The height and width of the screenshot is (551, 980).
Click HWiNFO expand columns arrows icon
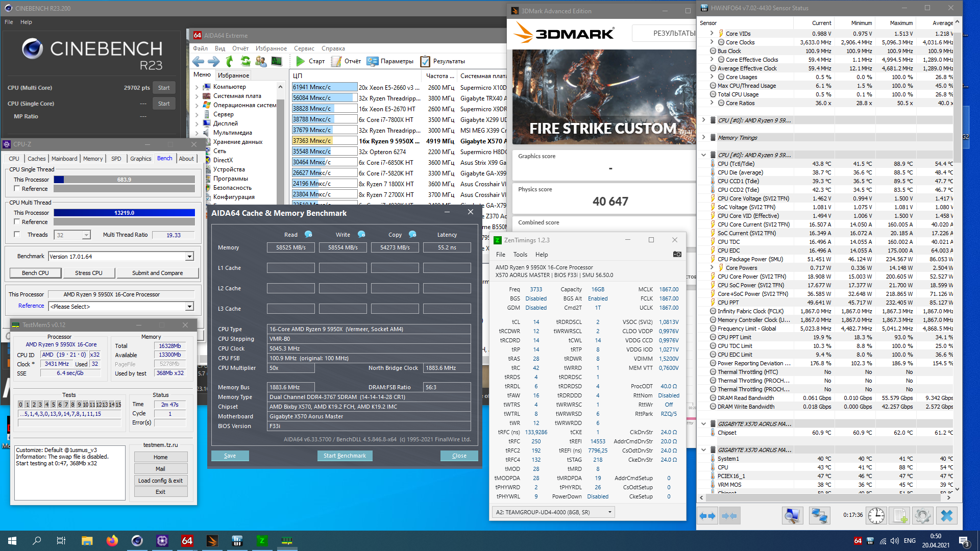(x=707, y=516)
